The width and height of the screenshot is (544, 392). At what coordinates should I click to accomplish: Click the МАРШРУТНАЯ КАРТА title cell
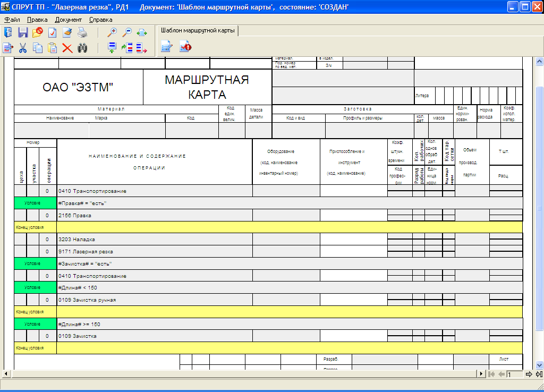click(x=207, y=87)
